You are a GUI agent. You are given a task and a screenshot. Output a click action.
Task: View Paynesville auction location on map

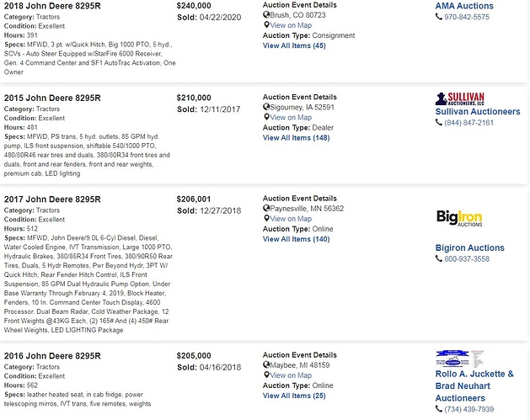coord(291,219)
